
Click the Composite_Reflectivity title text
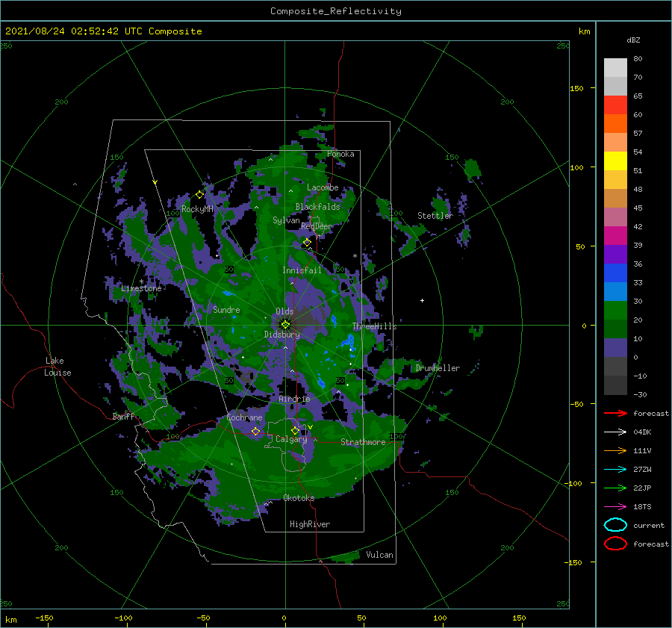tap(336, 11)
